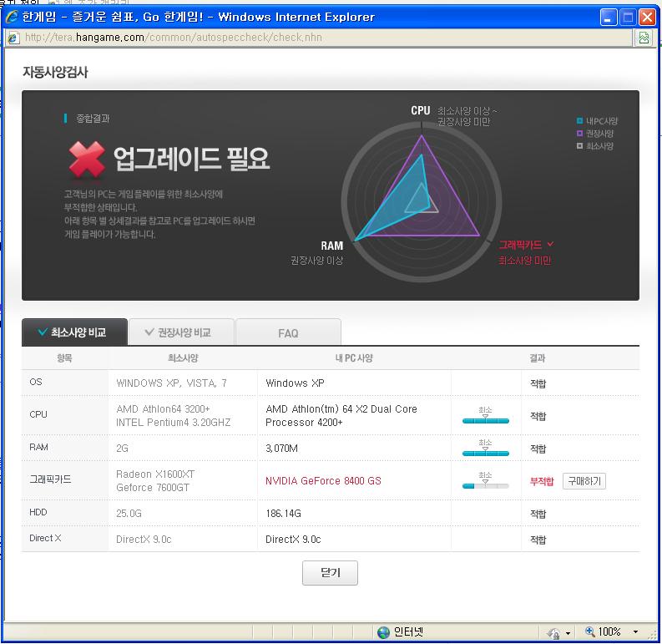Click the 종합결과 section label
The width and height of the screenshot is (662, 644).
pos(93,119)
